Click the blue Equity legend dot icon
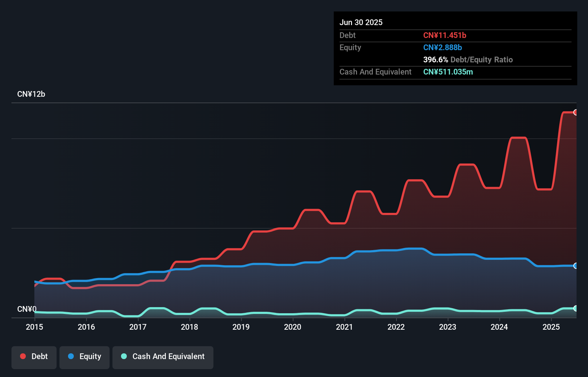This screenshot has width=588, height=377. coord(71,356)
